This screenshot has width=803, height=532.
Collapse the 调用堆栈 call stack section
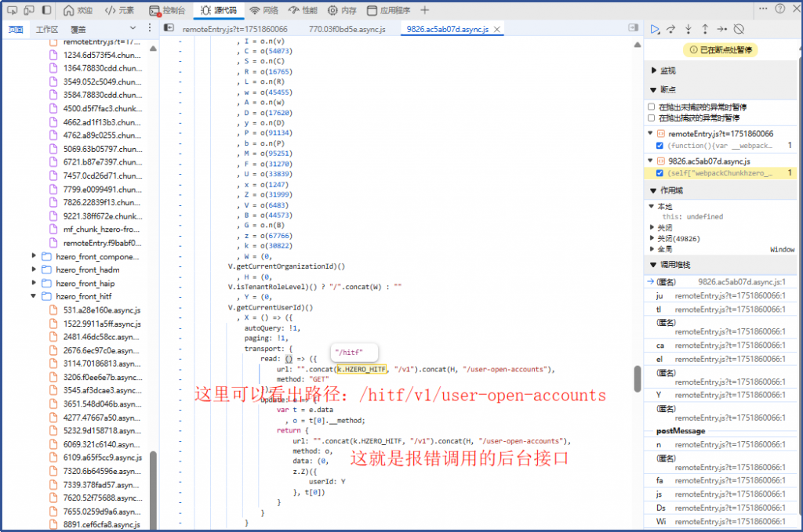click(x=653, y=265)
